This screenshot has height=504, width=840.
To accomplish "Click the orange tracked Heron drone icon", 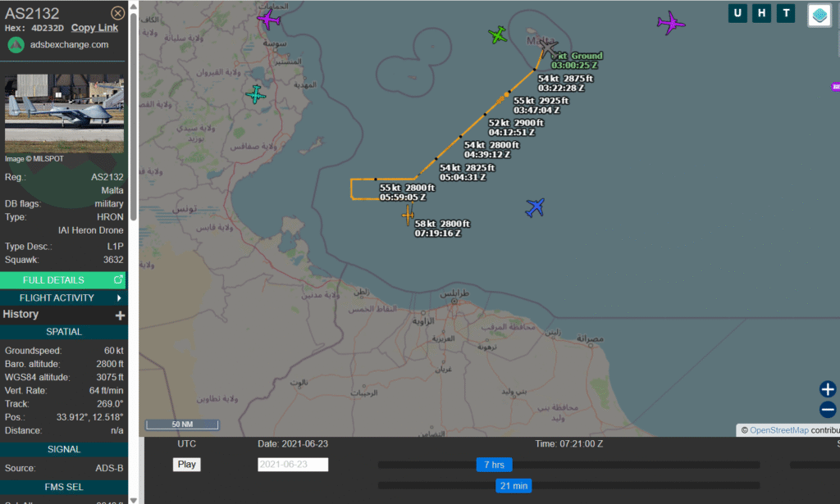I will (x=408, y=216).
